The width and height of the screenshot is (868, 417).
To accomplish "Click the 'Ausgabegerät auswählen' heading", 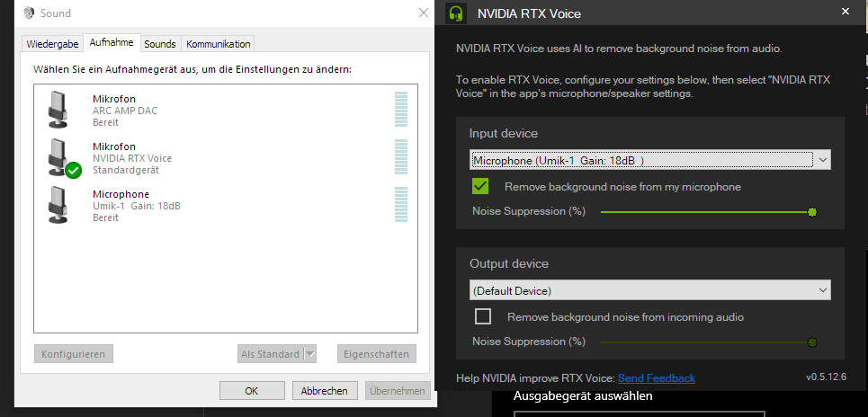I will [x=583, y=396].
